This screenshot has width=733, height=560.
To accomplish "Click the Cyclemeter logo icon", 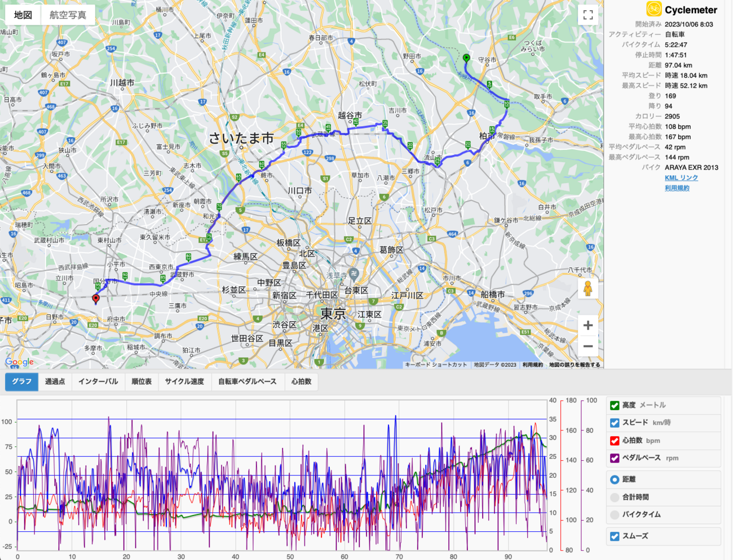I will (x=653, y=9).
